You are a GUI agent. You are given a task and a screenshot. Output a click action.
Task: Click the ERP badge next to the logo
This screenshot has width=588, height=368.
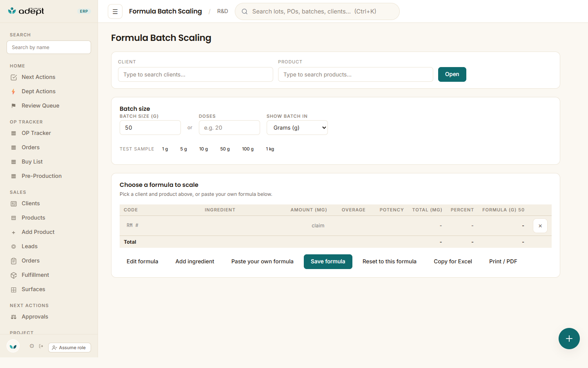[x=84, y=11]
